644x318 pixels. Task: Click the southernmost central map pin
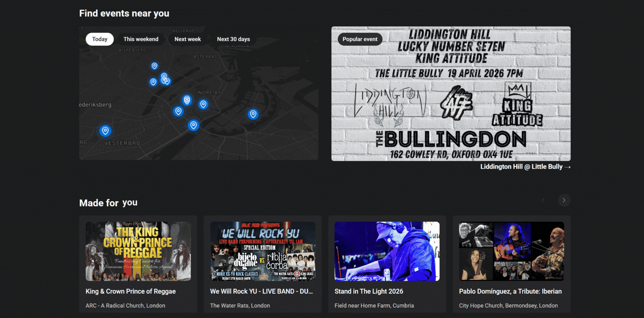[x=193, y=125]
